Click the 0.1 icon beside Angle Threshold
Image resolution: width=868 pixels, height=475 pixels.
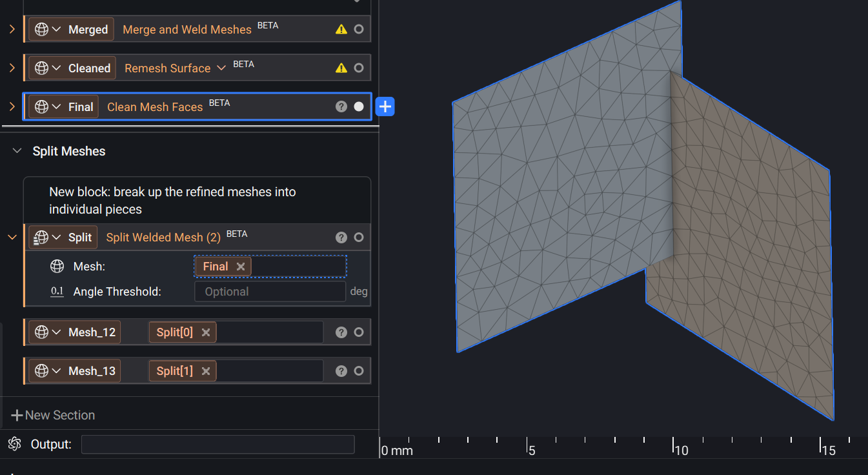pos(57,292)
